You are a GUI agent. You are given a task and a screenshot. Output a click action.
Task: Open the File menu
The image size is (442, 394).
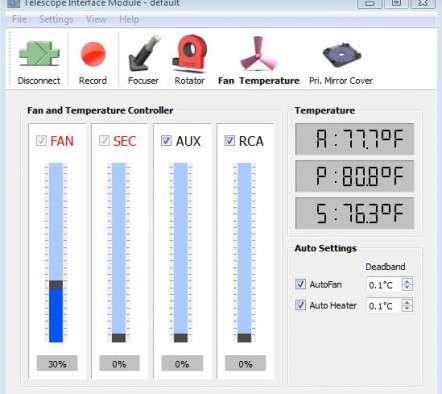pos(19,19)
